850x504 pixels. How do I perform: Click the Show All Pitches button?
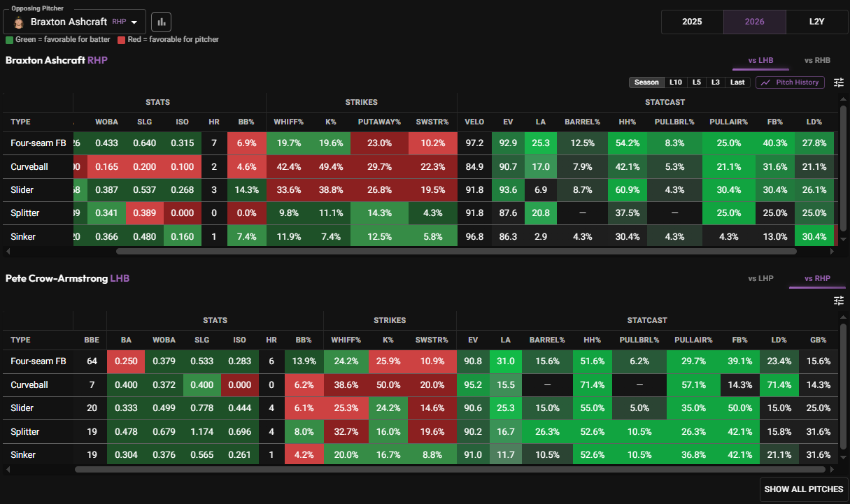803,489
